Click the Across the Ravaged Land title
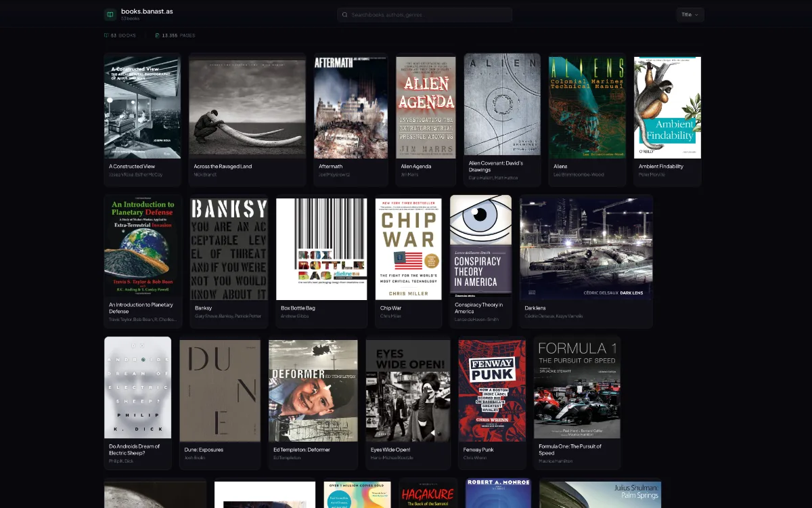The width and height of the screenshot is (812, 508). coord(223,166)
